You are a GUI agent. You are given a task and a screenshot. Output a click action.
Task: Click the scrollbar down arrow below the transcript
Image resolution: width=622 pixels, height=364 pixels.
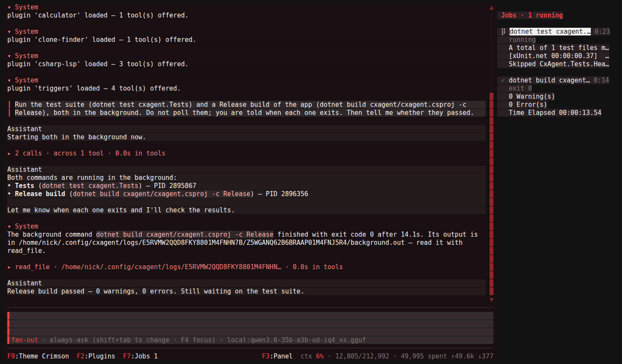491,300
